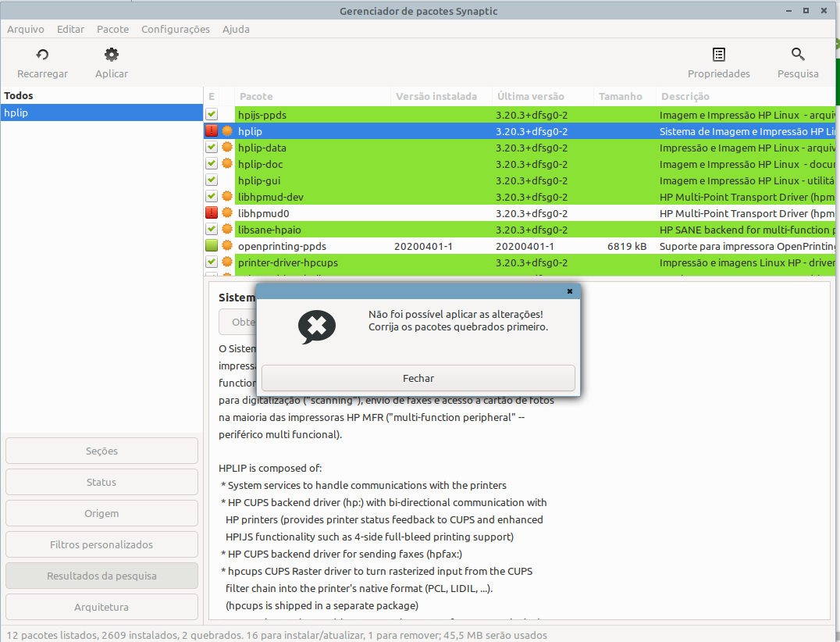Open the Propriedades toolbar icon
Viewport: 840px width, 642px height.
[x=719, y=55]
